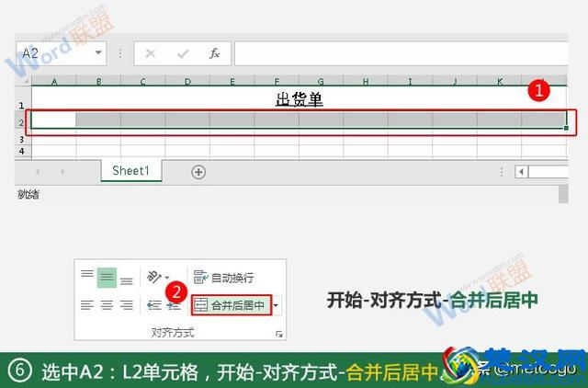Select column E header
588x388 pixels.
(x=232, y=81)
